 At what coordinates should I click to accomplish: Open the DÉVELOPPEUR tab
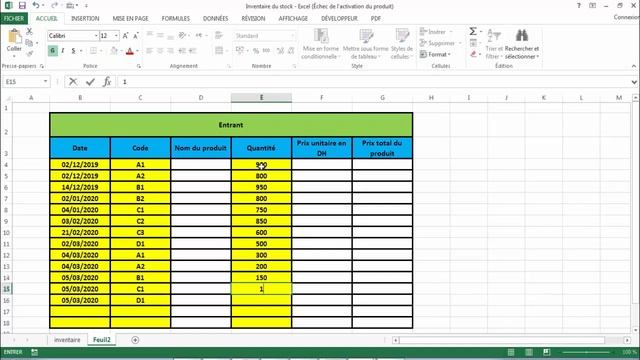(339, 18)
